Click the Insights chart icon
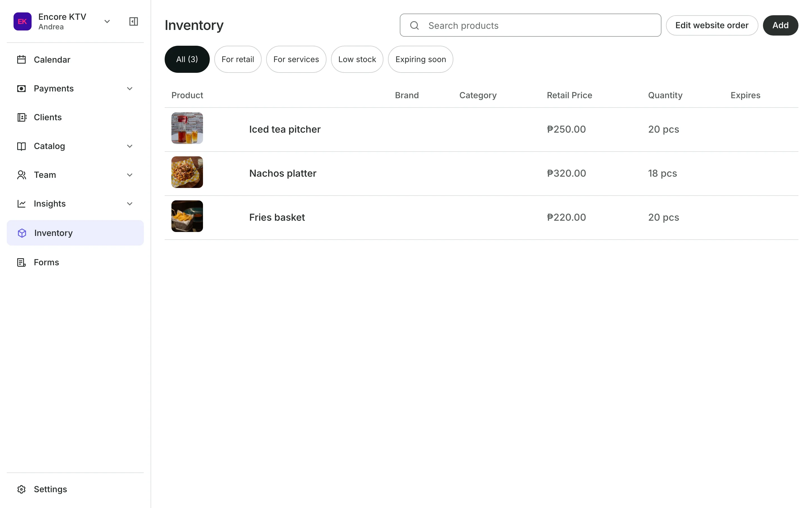This screenshot has width=812, height=508. (x=21, y=203)
